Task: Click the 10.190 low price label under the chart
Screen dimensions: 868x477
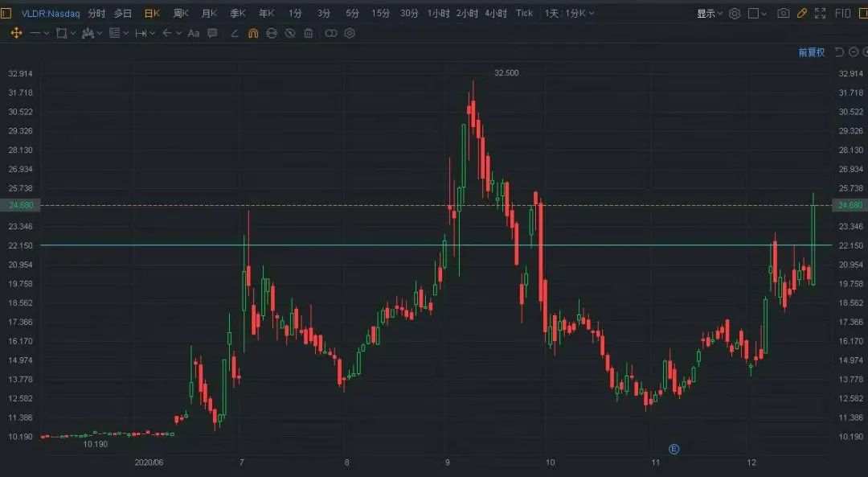Action: point(95,444)
